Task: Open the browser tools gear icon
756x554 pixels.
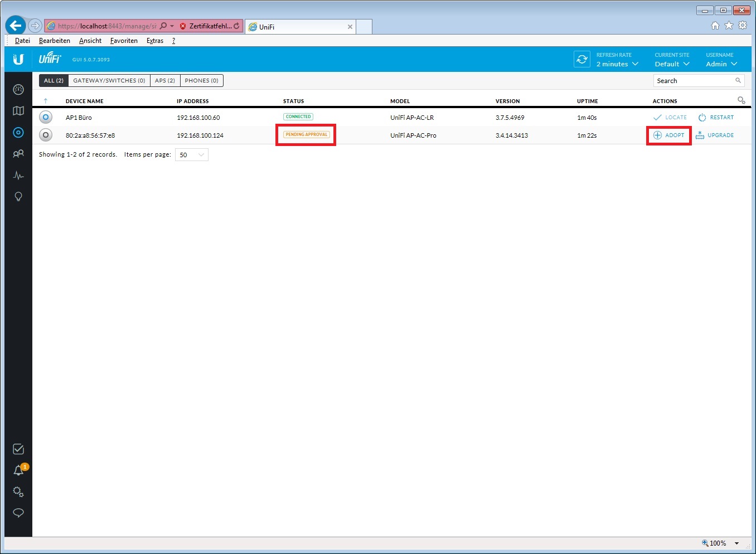Action: (743, 26)
